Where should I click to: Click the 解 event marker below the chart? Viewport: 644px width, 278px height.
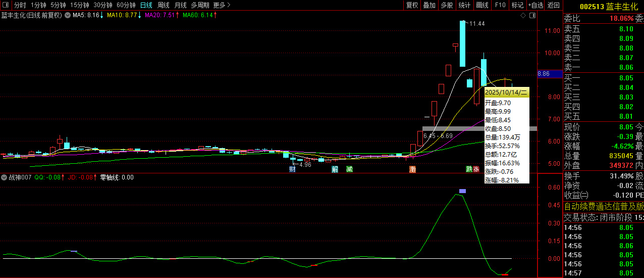click(335, 169)
